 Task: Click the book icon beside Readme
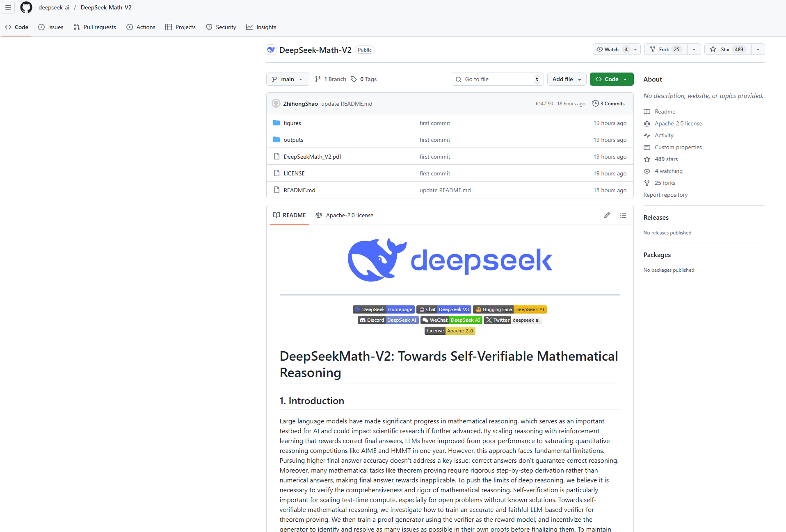coord(647,111)
